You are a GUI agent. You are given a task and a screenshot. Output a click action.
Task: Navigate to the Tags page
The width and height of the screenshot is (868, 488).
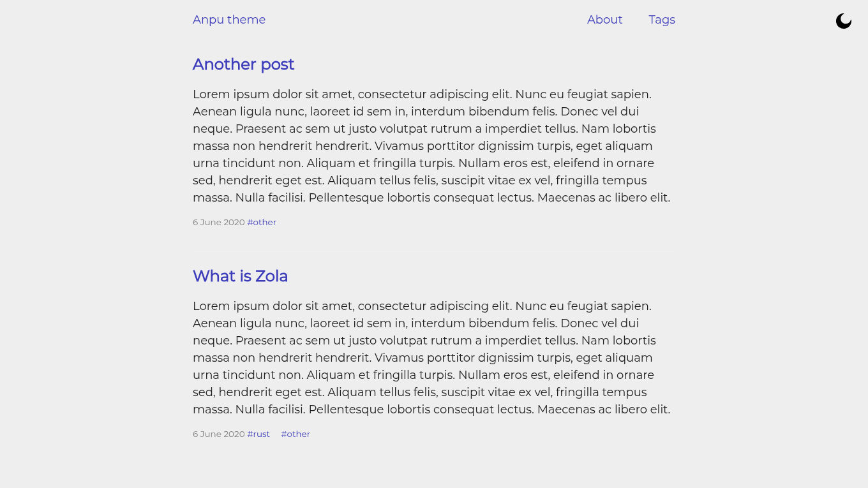click(x=662, y=20)
